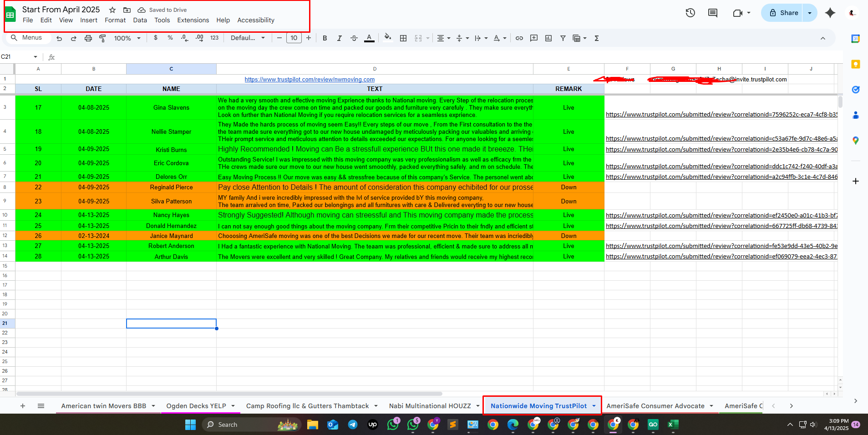Screen dimensions: 868x435
Task: Decrease the font size
Action: pyautogui.click(x=279, y=38)
